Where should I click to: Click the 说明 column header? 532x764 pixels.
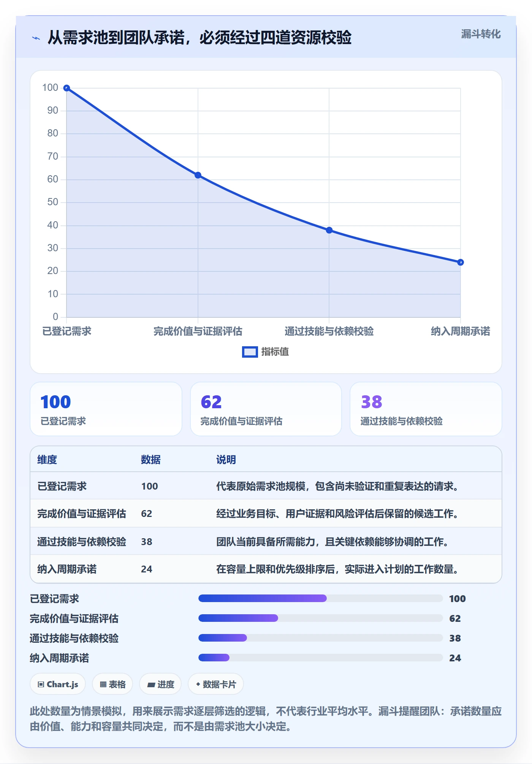coord(226,460)
